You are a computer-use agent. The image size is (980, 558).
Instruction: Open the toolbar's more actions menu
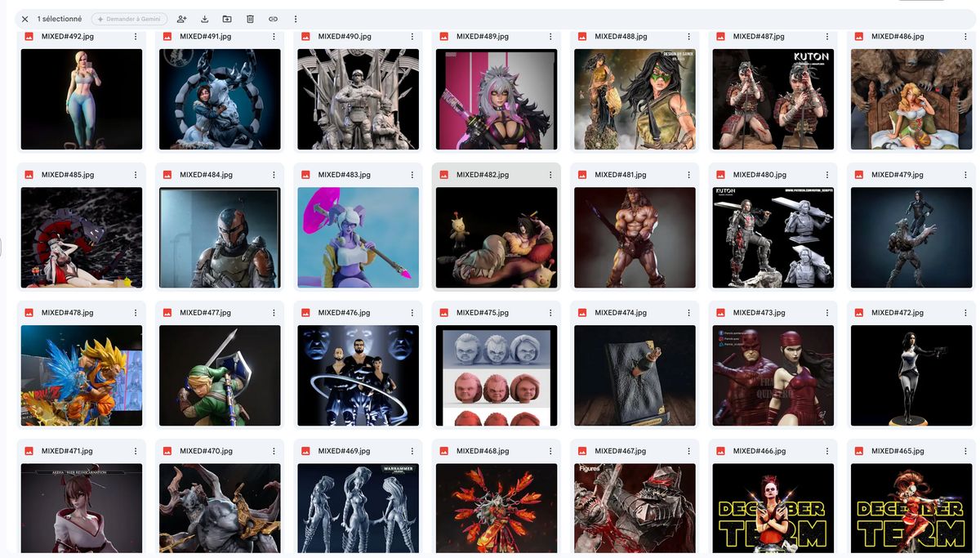pos(296,19)
